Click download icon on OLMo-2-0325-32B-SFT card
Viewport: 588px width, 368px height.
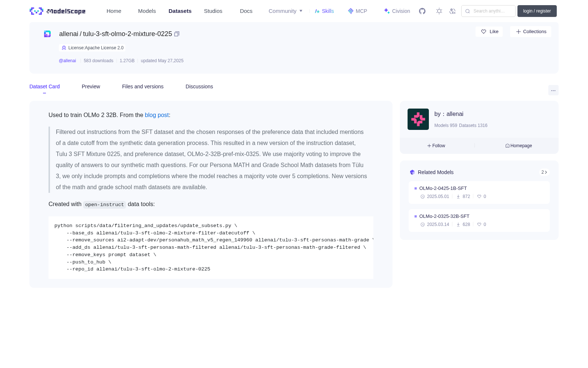(458, 224)
